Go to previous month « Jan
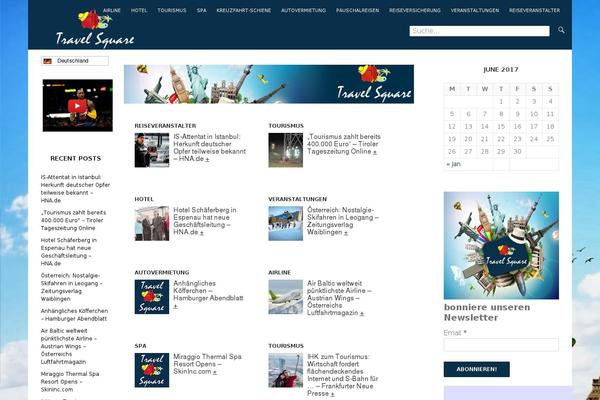Viewport: 600px width, 400px height. coord(453,164)
